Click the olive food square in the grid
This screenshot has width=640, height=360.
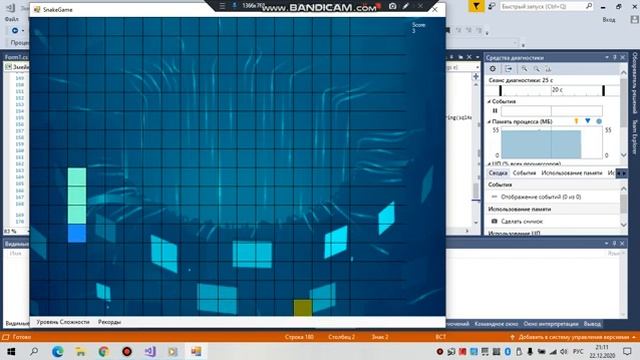coord(303,308)
